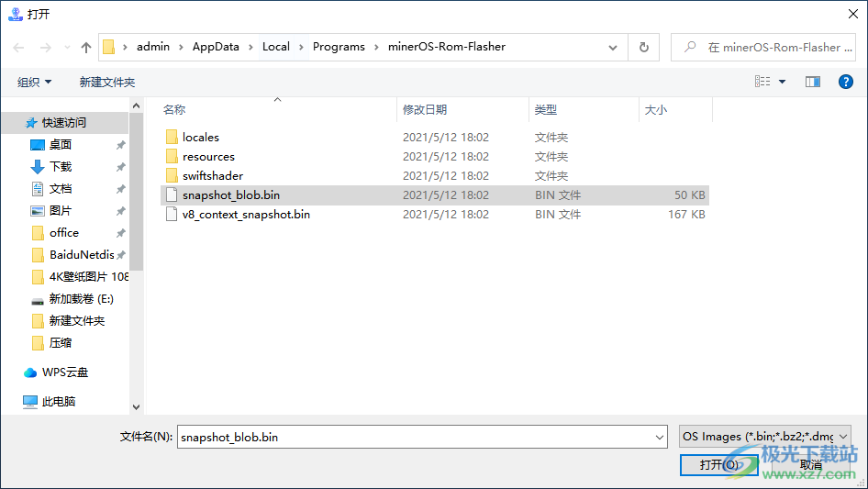Click the pin icon next to 下载
Screen dimensions: 868x489
(120, 167)
